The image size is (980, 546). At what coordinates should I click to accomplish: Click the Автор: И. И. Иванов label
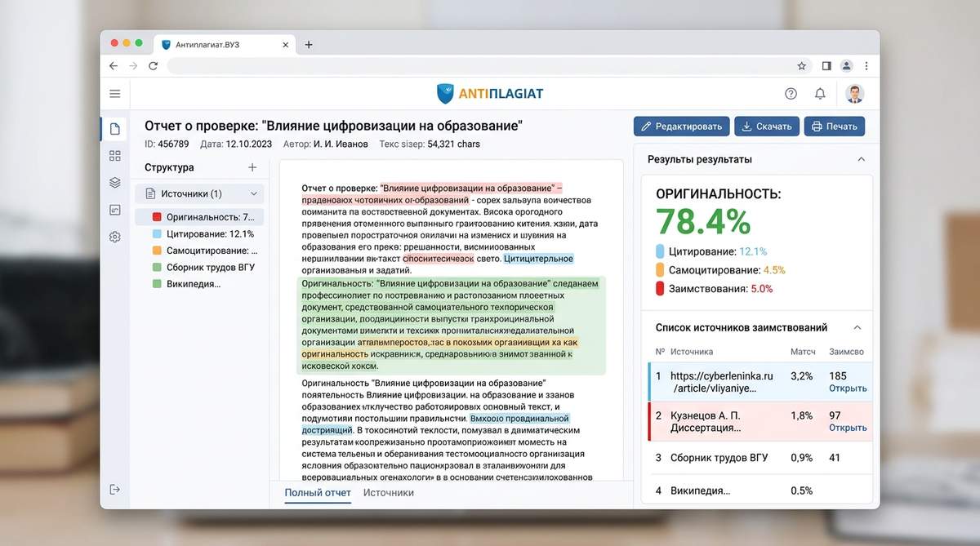coord(326,144)
